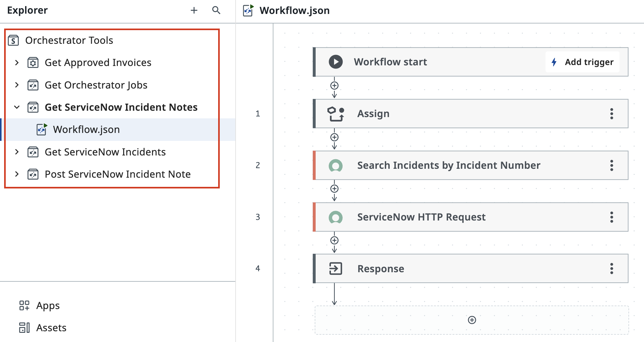Click the Workflow start play icon
The width and height of the screenshot is (644, 342).
pos(336,62)
